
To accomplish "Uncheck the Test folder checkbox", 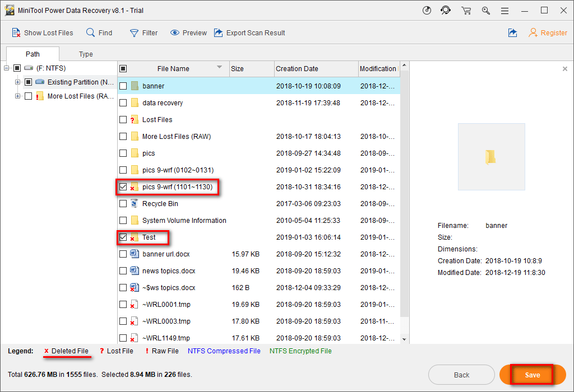I will coord(123,237).
